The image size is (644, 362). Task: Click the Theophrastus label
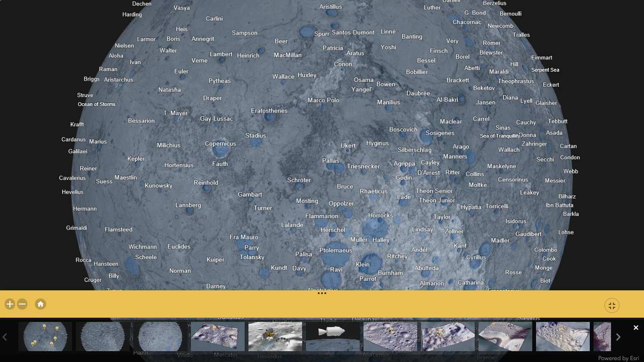coord(516,81)
